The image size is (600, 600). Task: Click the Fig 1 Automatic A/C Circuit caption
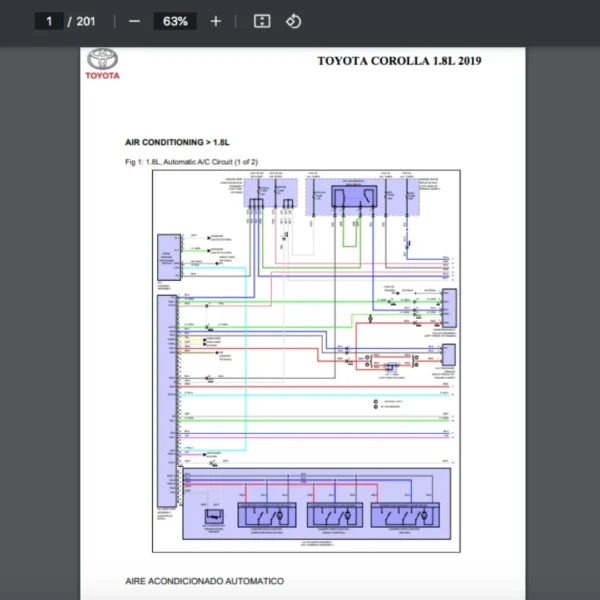191,161
